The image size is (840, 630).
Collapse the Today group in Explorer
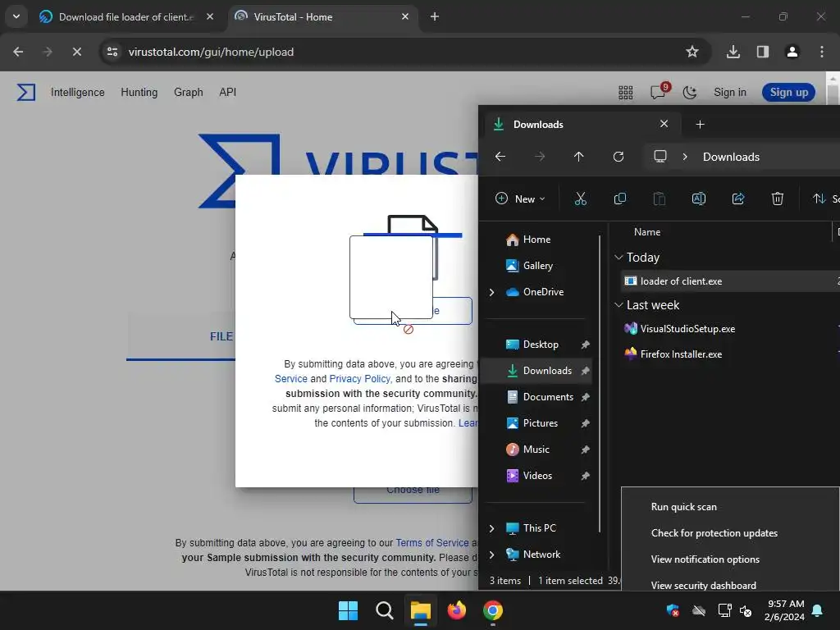point(619,258)
